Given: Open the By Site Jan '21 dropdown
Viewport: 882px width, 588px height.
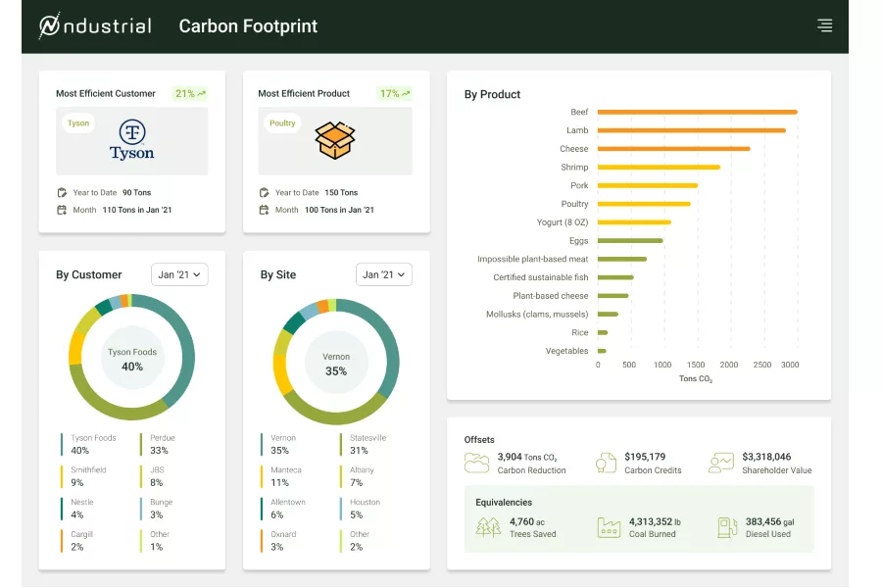Looking at the screenshot, I should (383, 274).
